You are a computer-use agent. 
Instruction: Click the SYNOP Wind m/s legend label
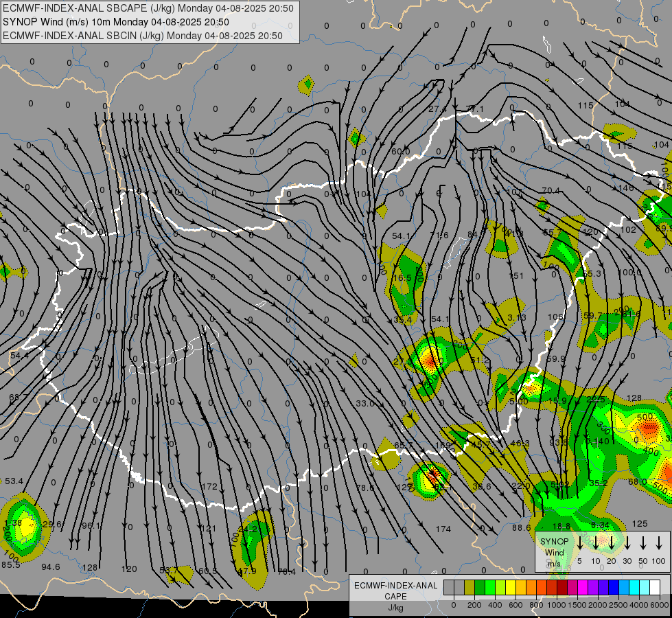pyautogui.click(x=554, y=552)
